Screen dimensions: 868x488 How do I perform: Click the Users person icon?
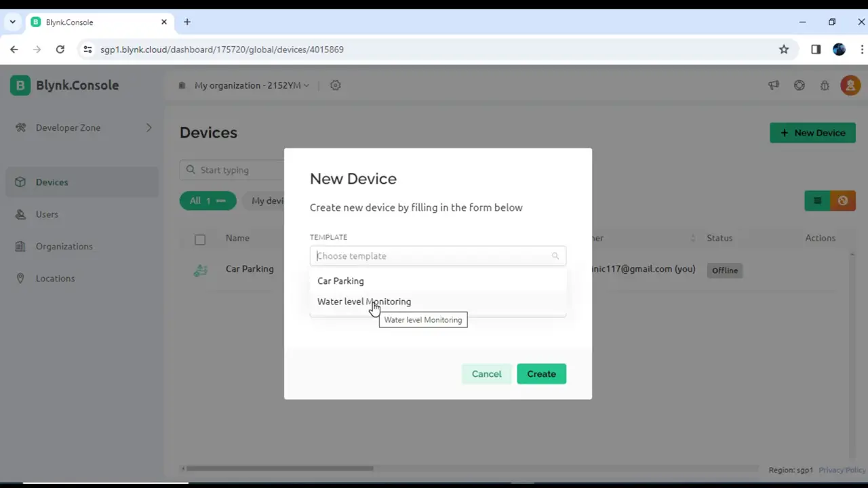(x=20, y=214)
